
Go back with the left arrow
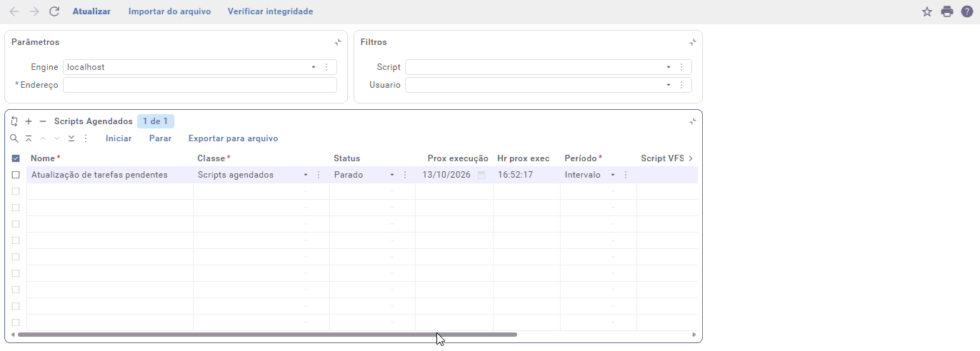point(14,11)
